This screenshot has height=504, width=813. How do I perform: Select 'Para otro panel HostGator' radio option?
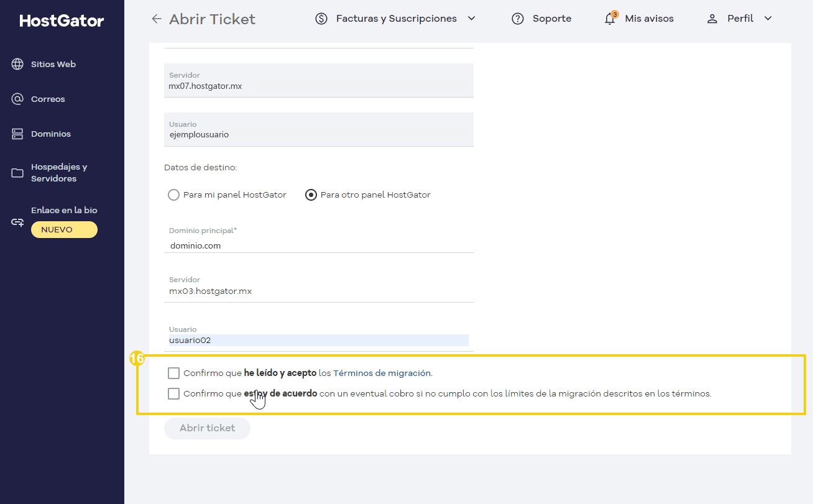coord(311,195)
